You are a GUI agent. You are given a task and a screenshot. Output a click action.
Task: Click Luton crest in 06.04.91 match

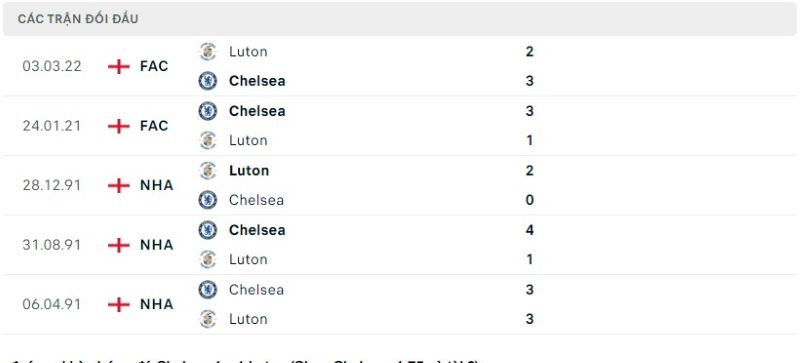coord(208,319)
